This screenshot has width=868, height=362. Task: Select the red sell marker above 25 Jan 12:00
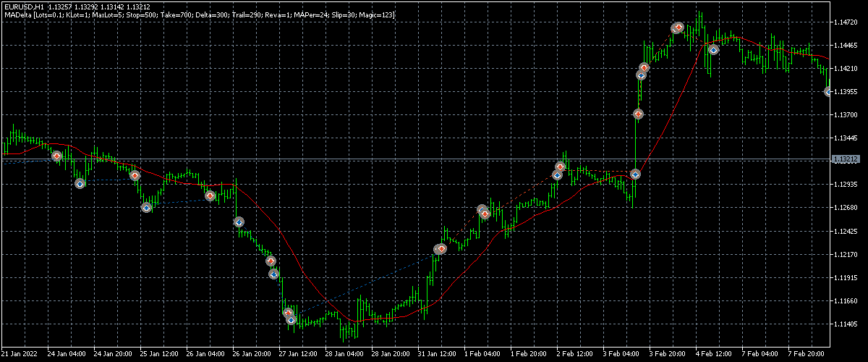(x=135, y=175)
